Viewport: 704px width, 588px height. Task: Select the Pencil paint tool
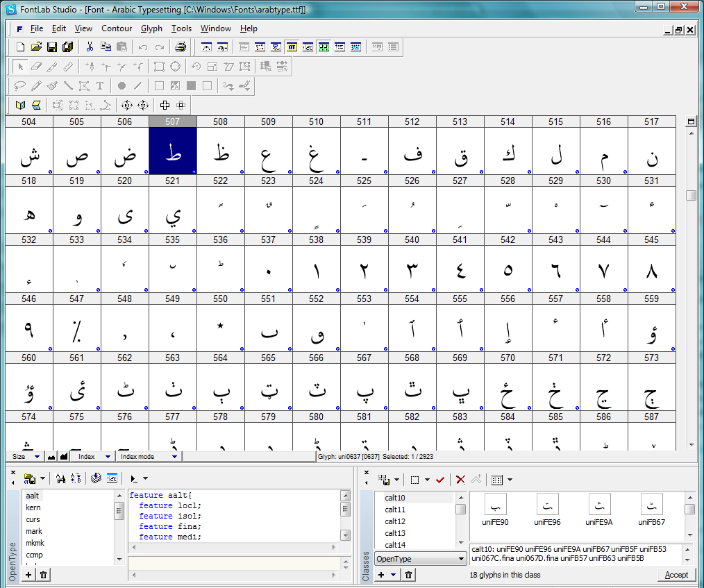pos(36,85)
